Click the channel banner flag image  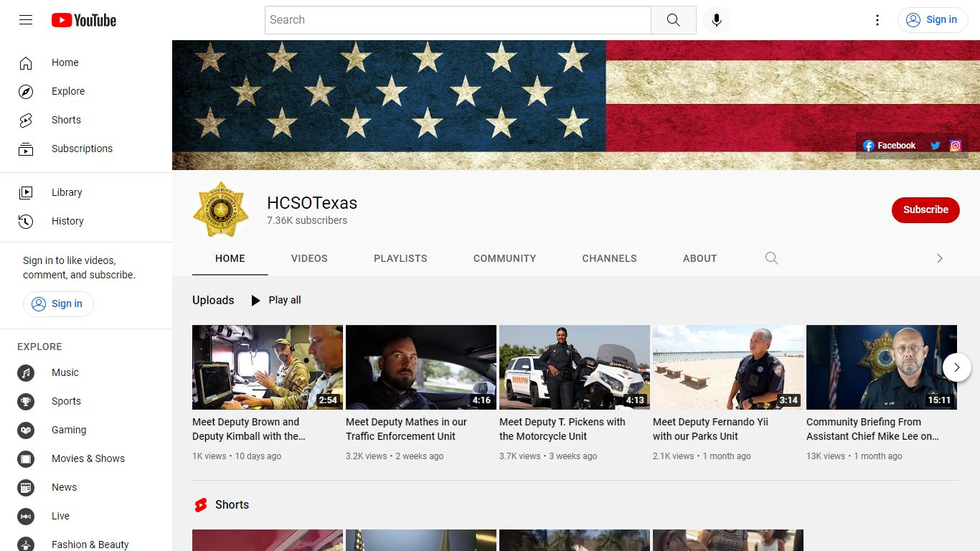pos(576,105)
